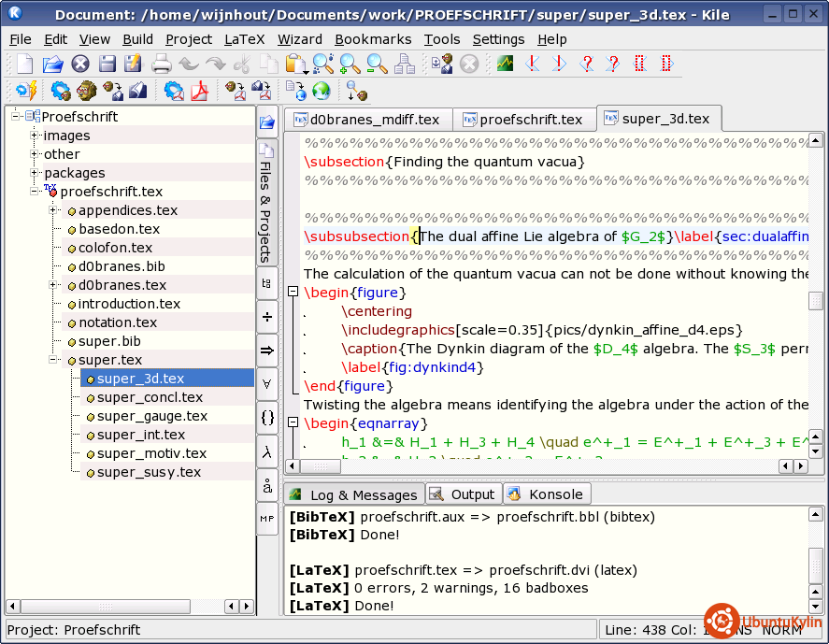Click the QuickBuild lightning icon
Image resolution: width=829 pixels, height=644 pixels.
[x=25, y=91]
